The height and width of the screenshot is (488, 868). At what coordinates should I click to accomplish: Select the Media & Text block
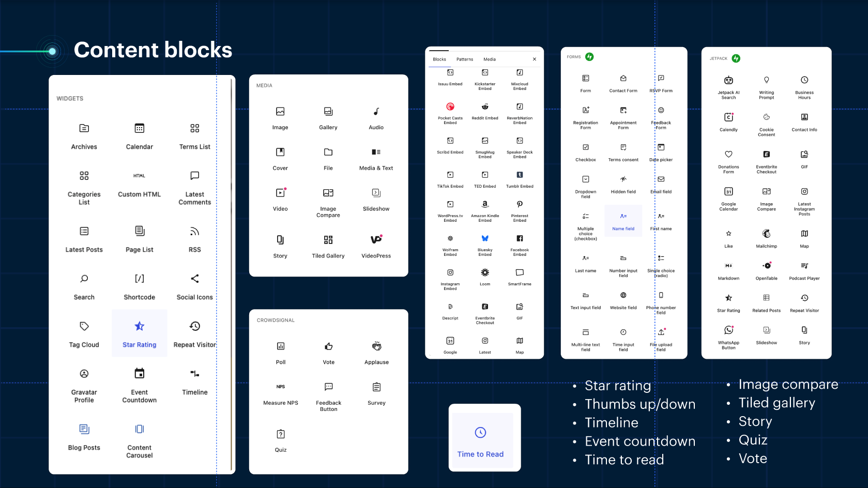coord(376,159)
